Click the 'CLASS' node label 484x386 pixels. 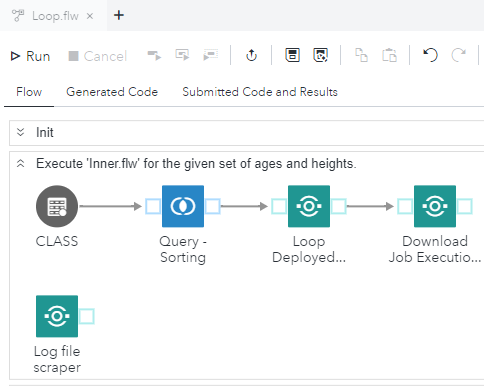click(x=57, y=241)
